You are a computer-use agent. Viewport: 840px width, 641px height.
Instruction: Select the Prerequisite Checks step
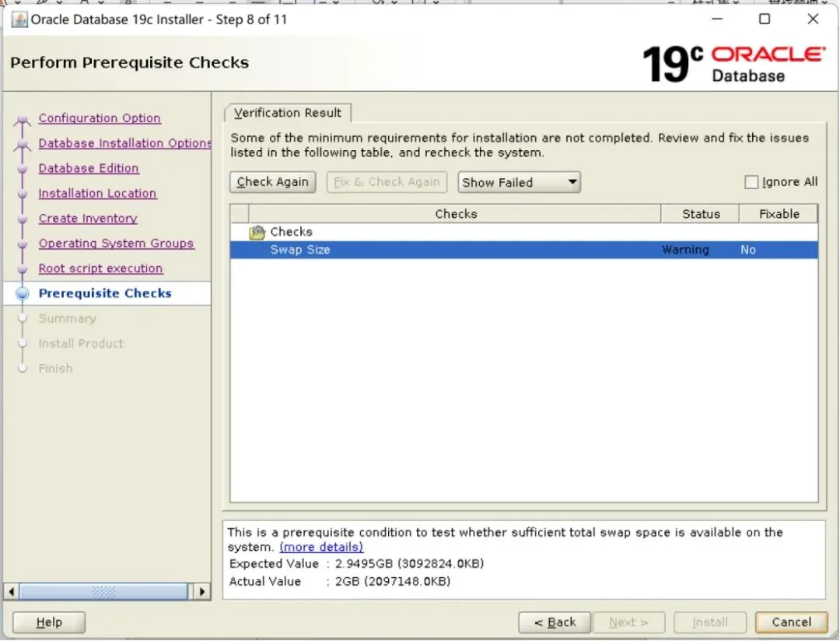click(x=105, y=294)
